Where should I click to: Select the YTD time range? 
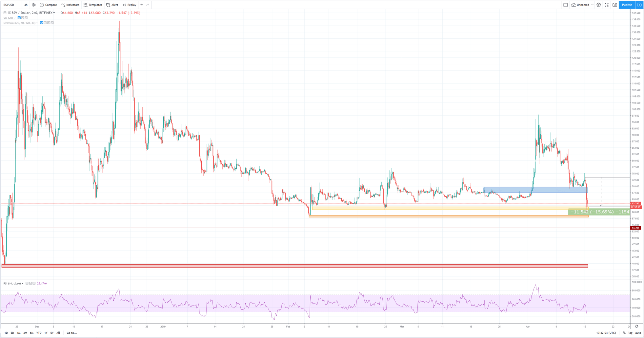pyautogui.click(x=39, y=333)
